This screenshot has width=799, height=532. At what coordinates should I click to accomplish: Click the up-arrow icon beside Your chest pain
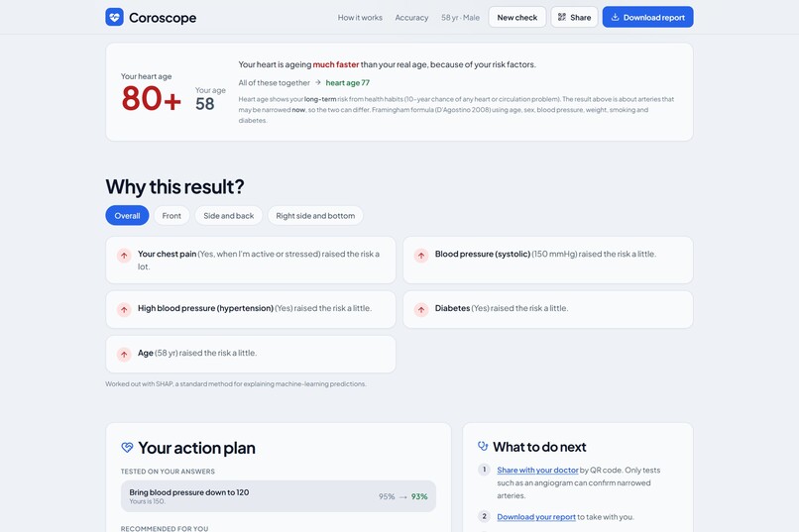pos(124,256)
